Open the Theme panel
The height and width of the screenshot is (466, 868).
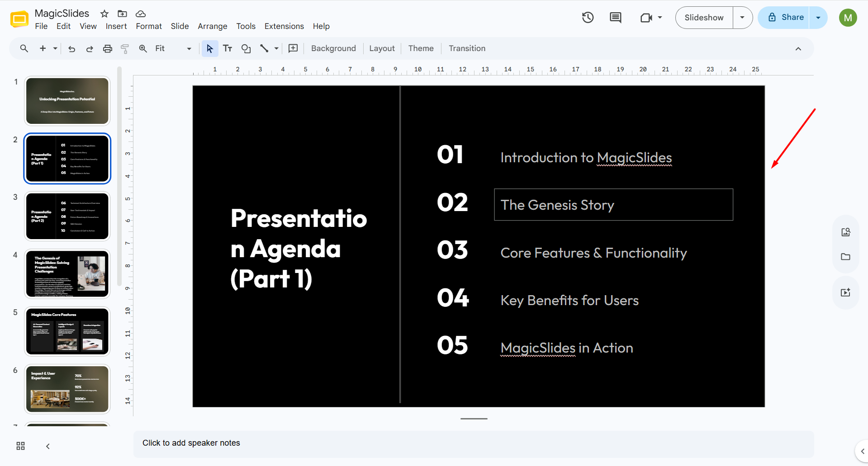(421, 48)
